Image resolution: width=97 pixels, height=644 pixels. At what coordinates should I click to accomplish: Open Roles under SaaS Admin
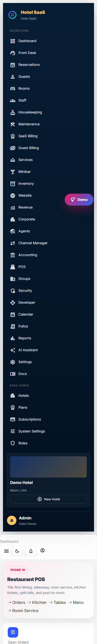(x=48, y=443)
